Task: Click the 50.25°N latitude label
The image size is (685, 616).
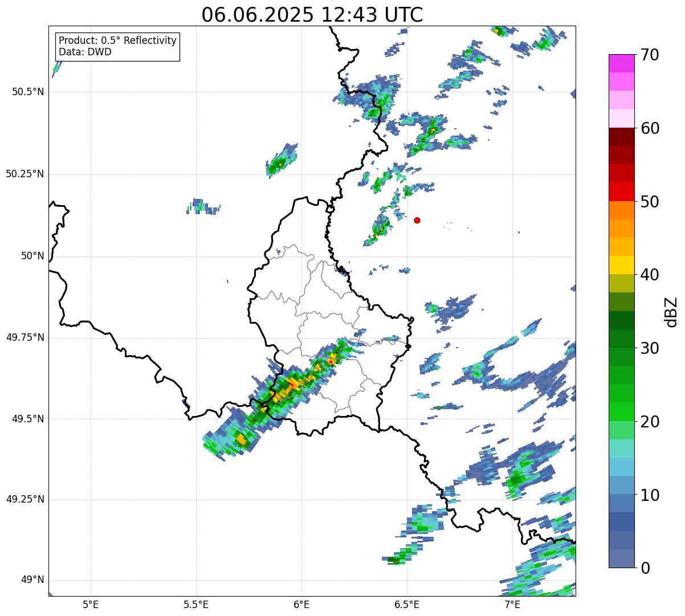Action: click(25, 174)
